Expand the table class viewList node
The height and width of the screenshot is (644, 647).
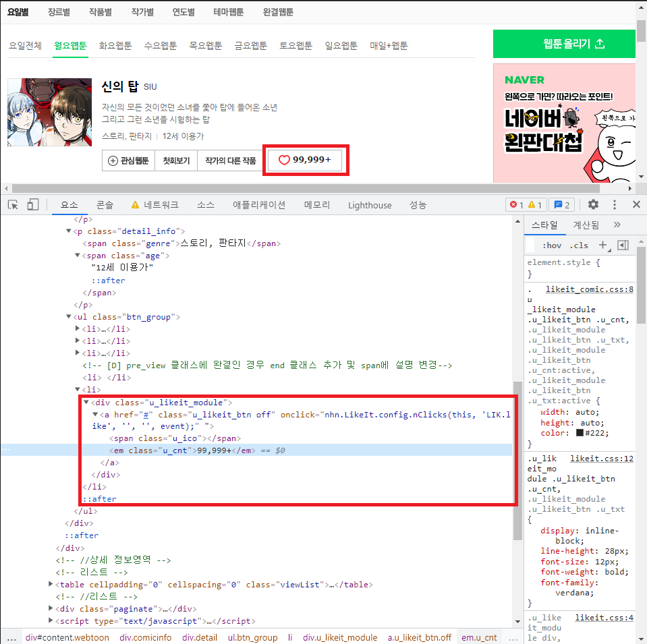[x=51, y=584]
